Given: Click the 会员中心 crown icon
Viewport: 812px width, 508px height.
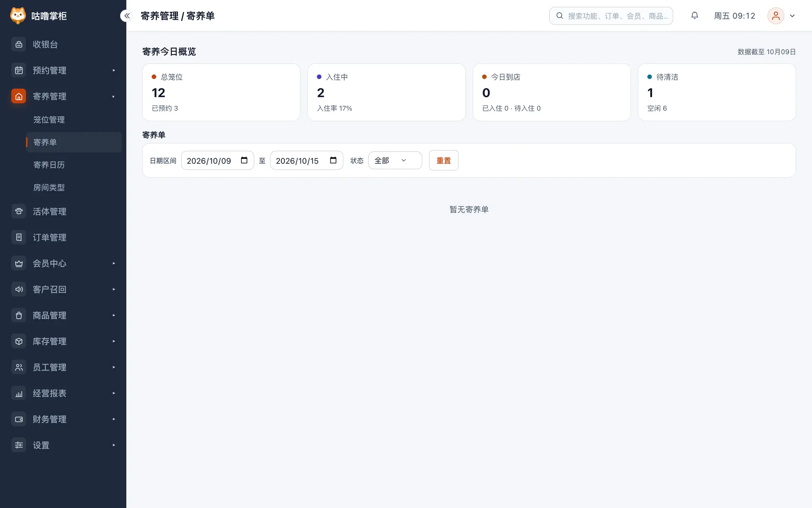Looking at the screenshot, I should click(19, 263).
